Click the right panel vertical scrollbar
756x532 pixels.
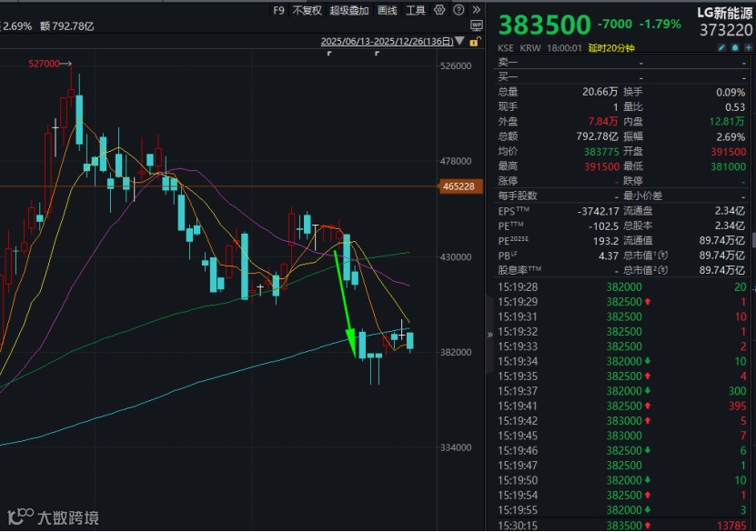click(x=753, y=239)
